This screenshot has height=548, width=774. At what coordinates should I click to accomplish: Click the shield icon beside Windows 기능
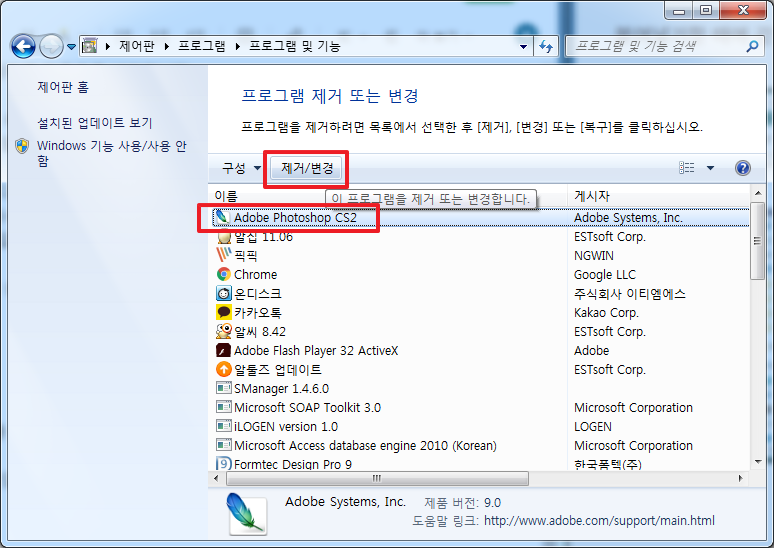pos(22,146)
